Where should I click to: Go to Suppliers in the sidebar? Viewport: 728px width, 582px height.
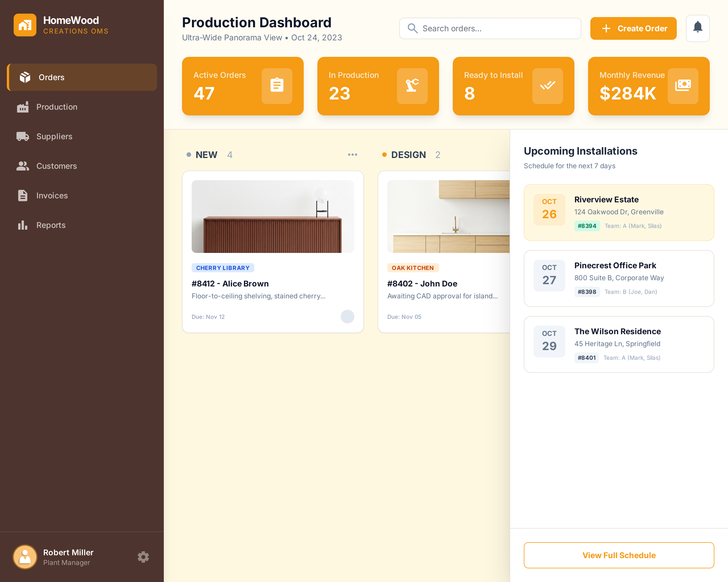pyautogui.click(x=54, y=136)
